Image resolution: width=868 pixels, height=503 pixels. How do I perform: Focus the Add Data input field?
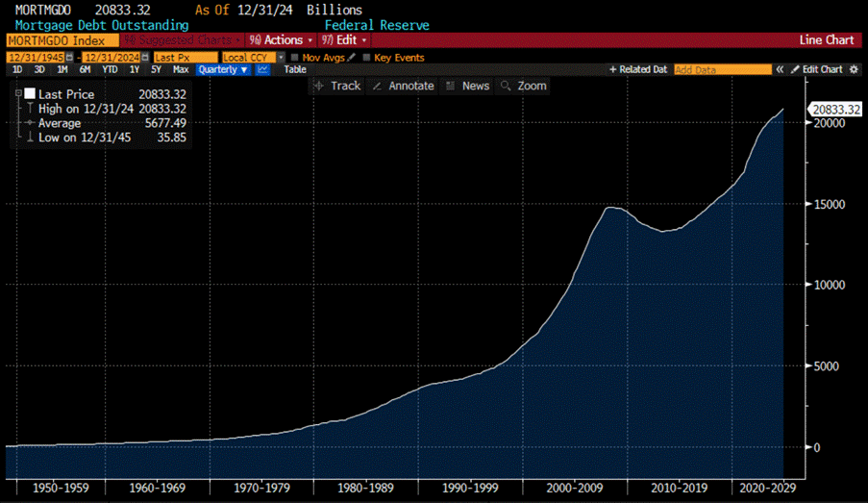pos(723,69)
